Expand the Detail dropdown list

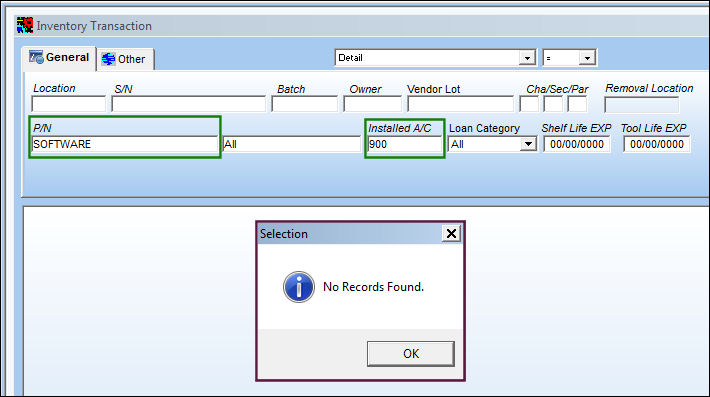pyautogui.click(x=527, y=58)
